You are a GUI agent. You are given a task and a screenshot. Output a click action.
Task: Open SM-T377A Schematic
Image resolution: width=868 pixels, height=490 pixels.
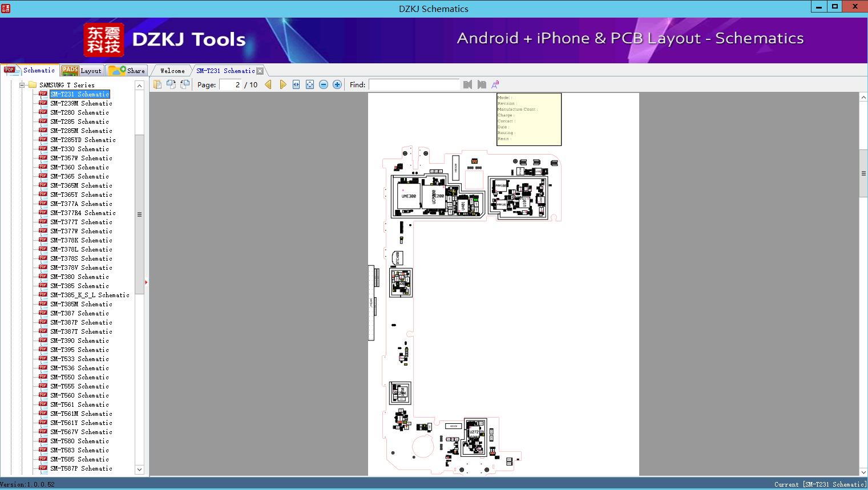coord(81,204)
